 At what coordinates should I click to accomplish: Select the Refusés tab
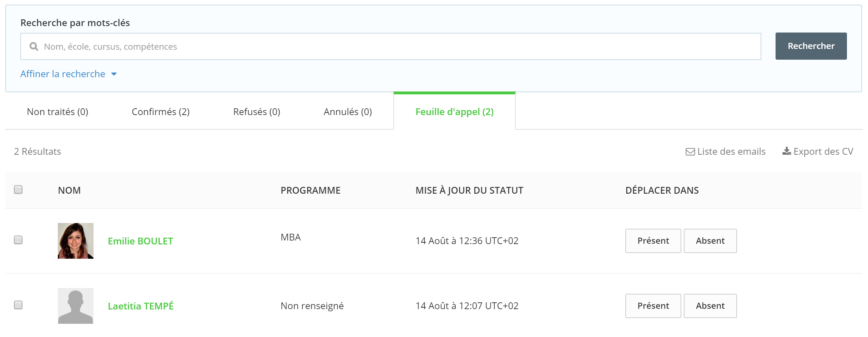click(257, 112)
